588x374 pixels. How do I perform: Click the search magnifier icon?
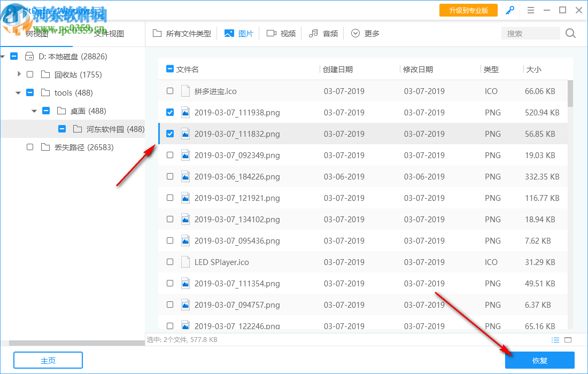(x=570, y=33)
